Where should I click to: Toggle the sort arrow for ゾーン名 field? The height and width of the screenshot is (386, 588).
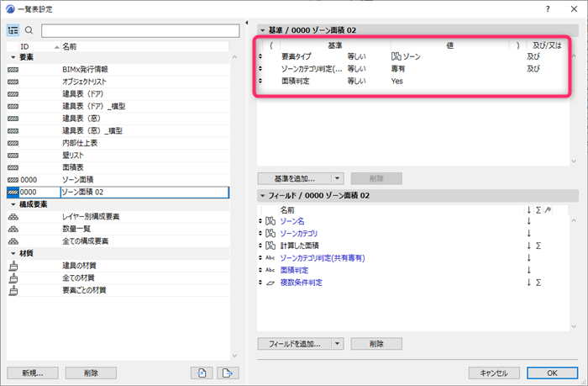point(528,221)
